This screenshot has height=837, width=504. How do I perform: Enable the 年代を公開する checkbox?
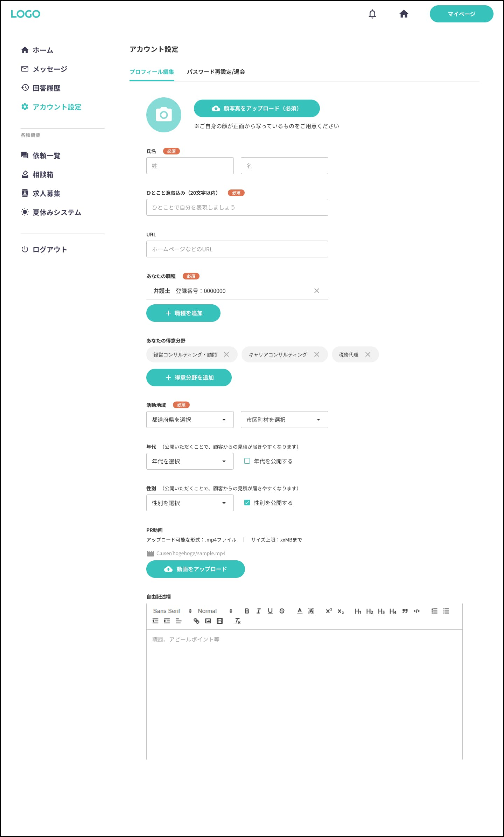(247, 461)
